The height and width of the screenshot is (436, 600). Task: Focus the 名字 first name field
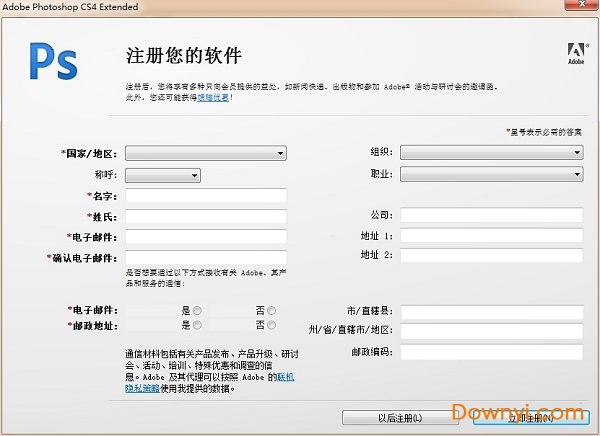(206, 196)
